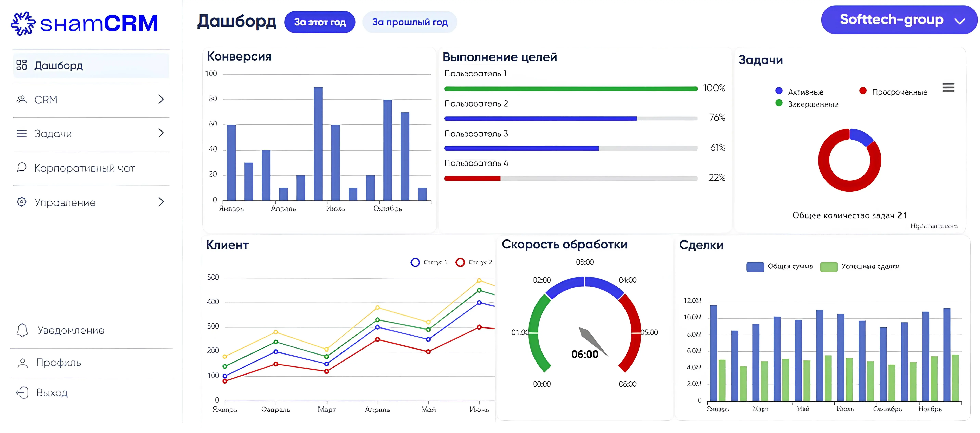Click the chat bubble icon for Корпоративный чат
The height and width of the screenshot is (433, 980).
click(x=22, y=168)
